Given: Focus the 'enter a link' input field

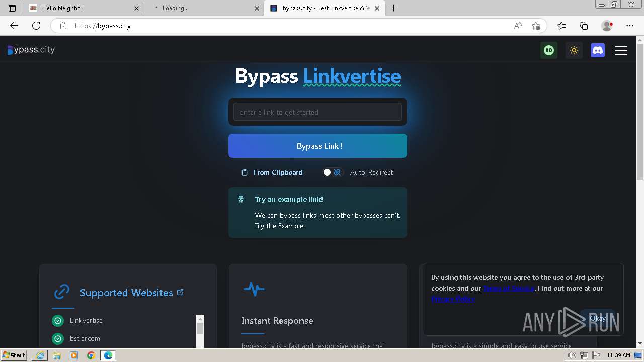Looking at the screenshot, I should pos(317,112).
